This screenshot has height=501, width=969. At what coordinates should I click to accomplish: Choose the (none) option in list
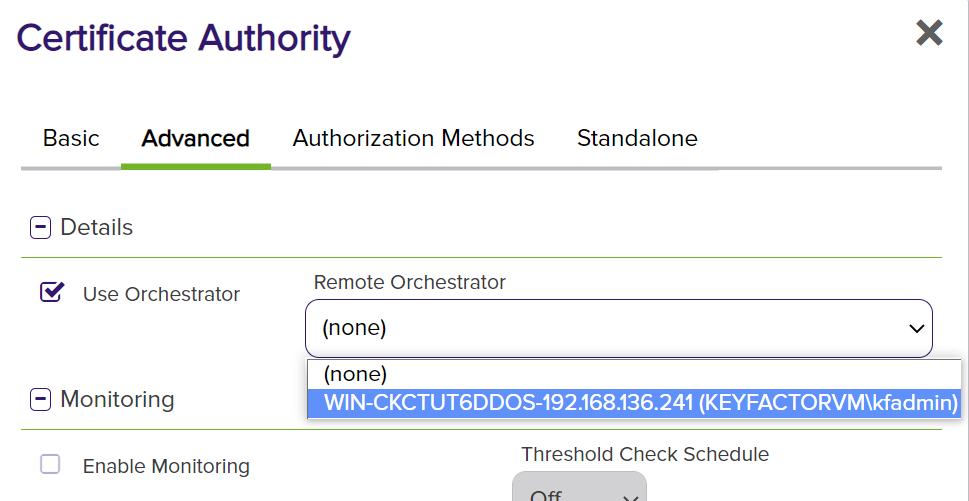(354, 374)
